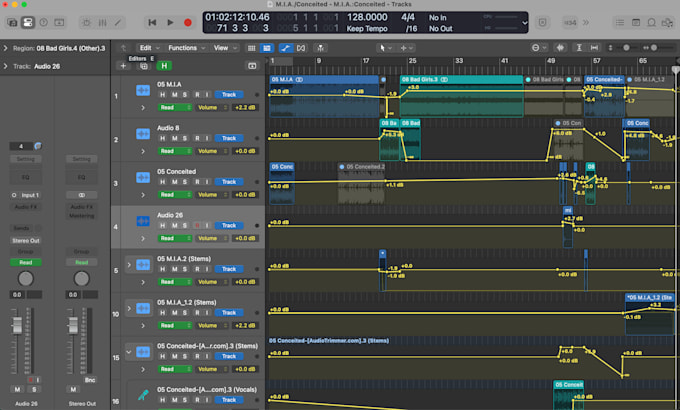Screen dimensions: 680x410
Task: Click Horizontal Auto Zoom icon
Action: pyautogui.click(x=594, y=48)
